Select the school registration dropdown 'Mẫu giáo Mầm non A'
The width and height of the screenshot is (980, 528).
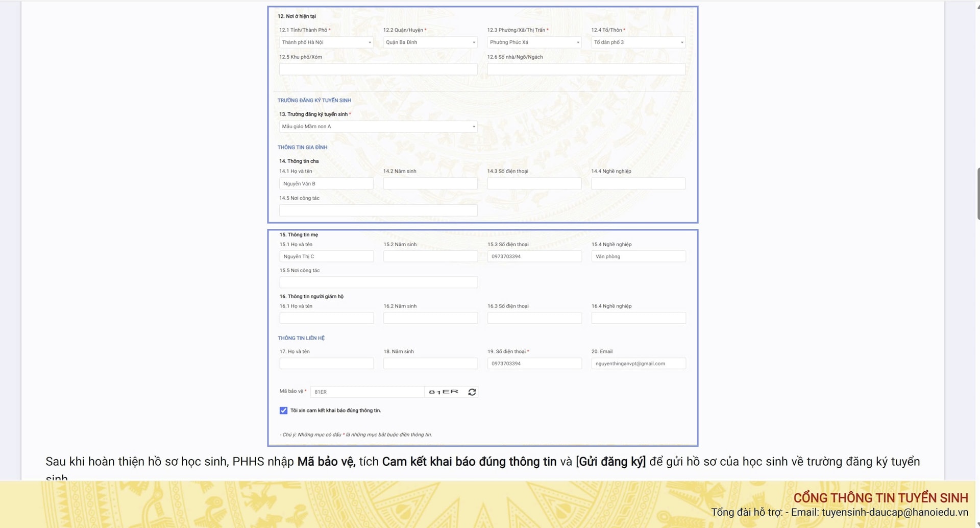[378, 127]
